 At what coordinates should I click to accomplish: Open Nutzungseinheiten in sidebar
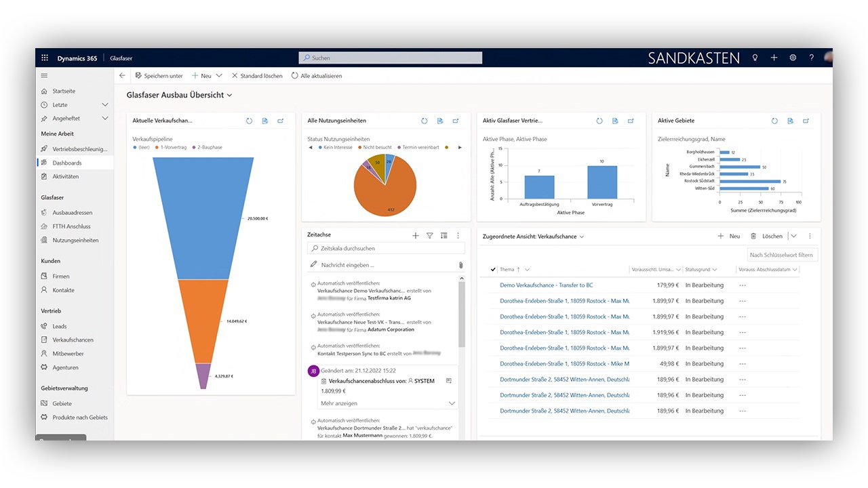tap(75, 240)
